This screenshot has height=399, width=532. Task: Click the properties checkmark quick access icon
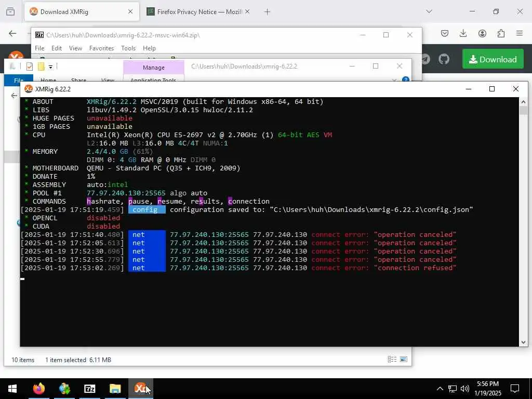(x=30, y=66)
